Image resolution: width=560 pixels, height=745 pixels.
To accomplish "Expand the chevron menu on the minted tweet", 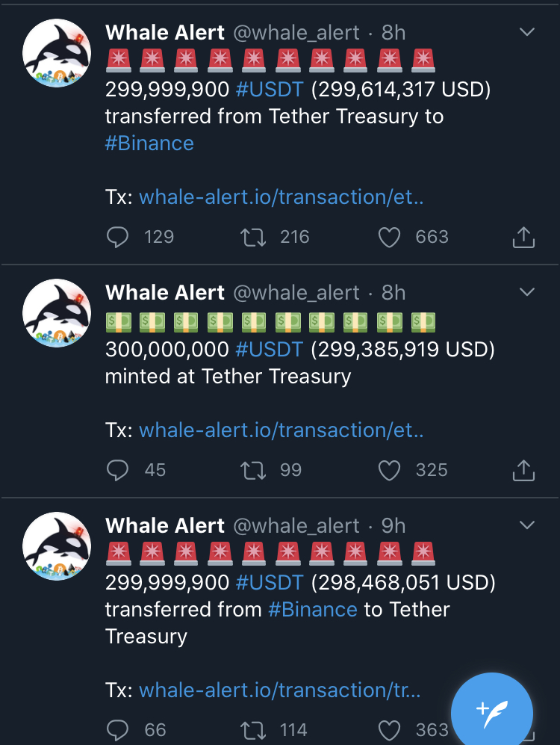I will [527, 291].
